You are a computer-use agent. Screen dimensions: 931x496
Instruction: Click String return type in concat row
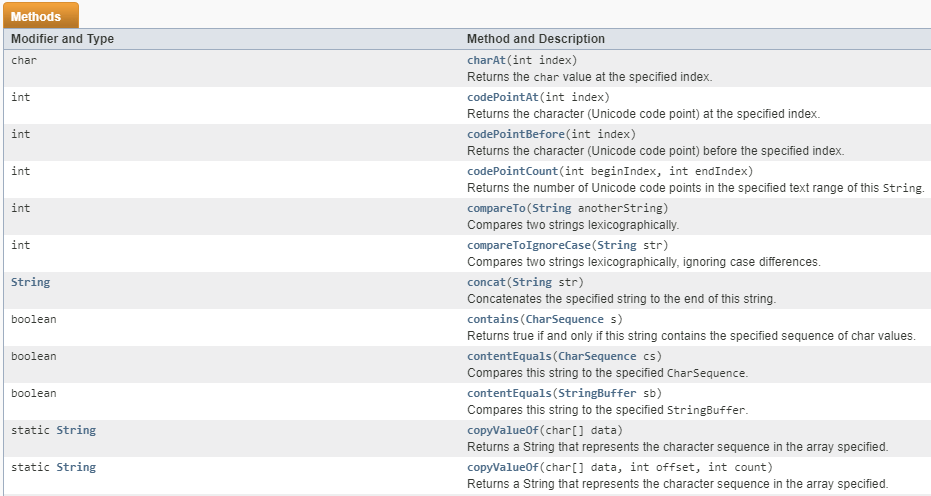pos(30,282)
